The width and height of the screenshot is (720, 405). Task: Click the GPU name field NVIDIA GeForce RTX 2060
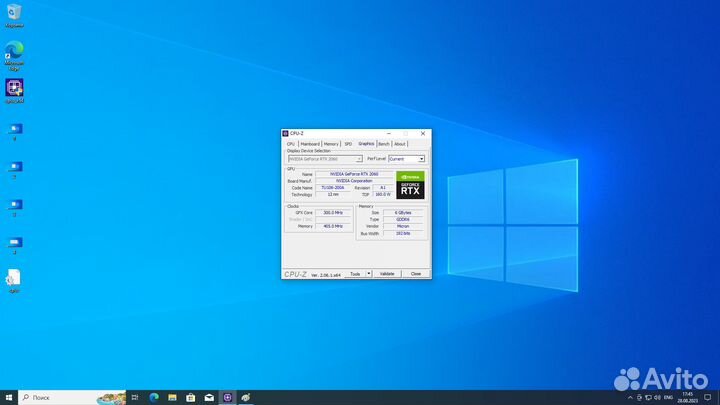click(x=354, y=174)
